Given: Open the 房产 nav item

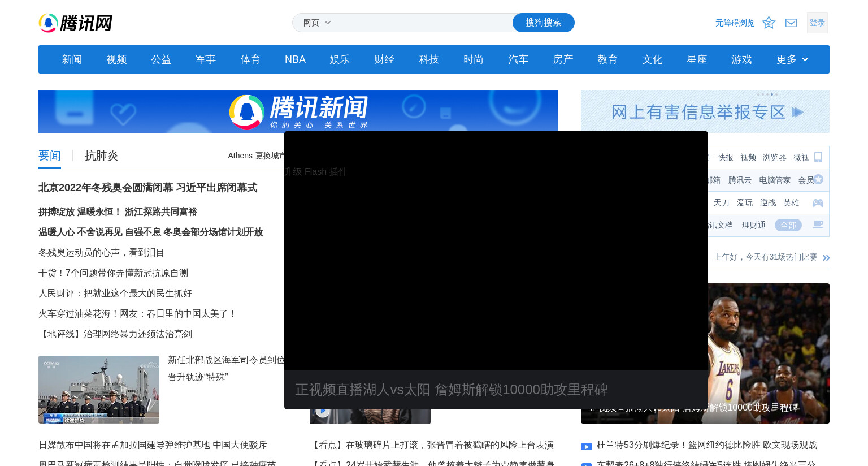Looking at the screenshot, I should click(x=563, y=59).
